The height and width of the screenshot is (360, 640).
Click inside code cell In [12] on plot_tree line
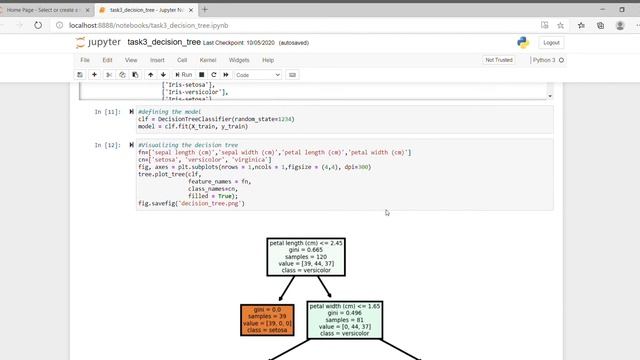tap(170, 174)
